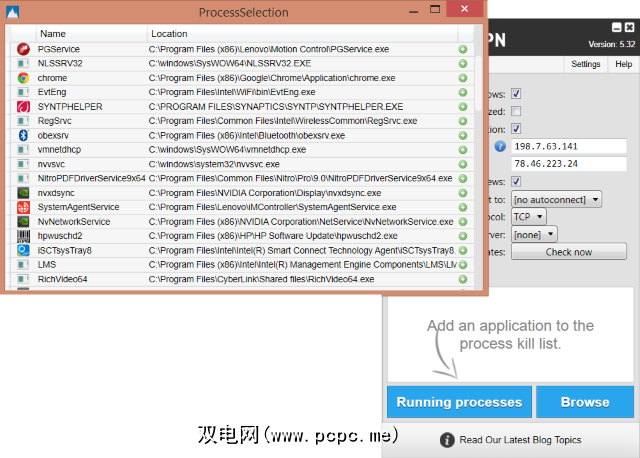Click the Running processes button

[x=459, y=402]
